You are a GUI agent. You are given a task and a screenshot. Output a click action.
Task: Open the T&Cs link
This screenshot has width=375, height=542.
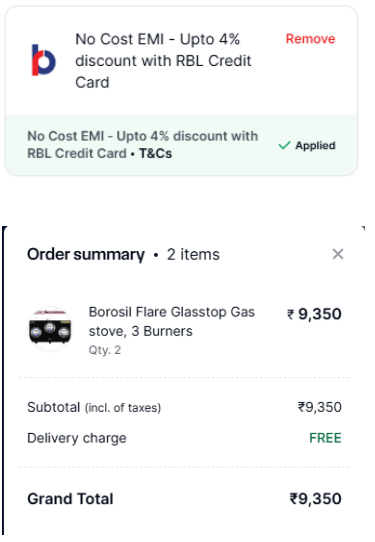tap(155, 153)
